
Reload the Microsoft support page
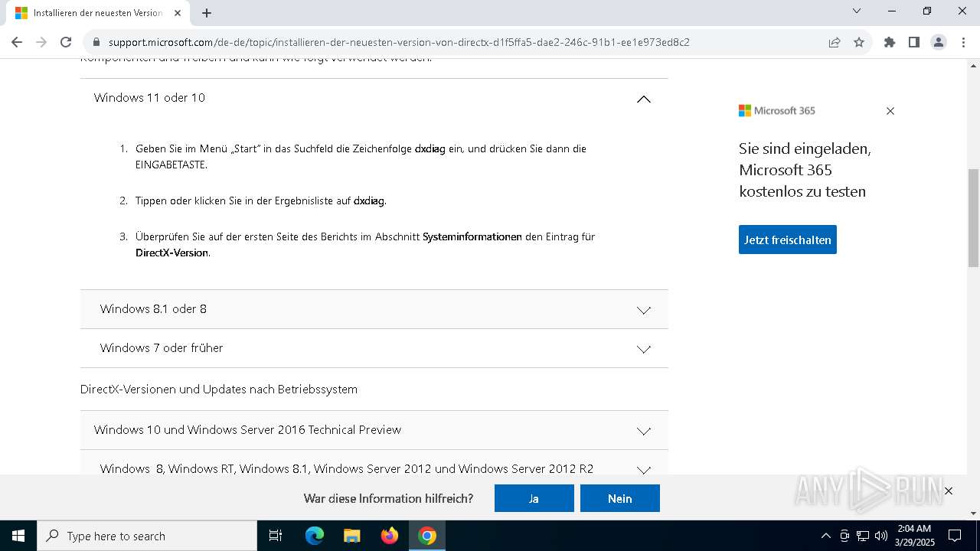(x=66, y=42)
